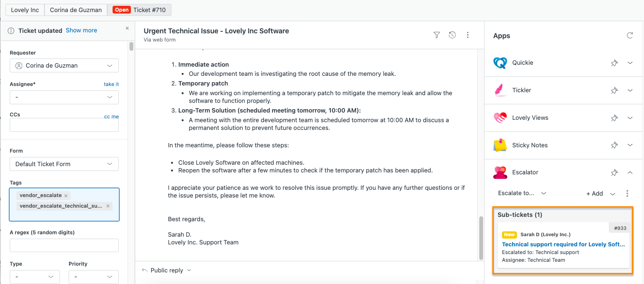Open the Form dropdown showing Default Ticket Form
The height and width of the screenshot is (284, 644).
[64, 164]
